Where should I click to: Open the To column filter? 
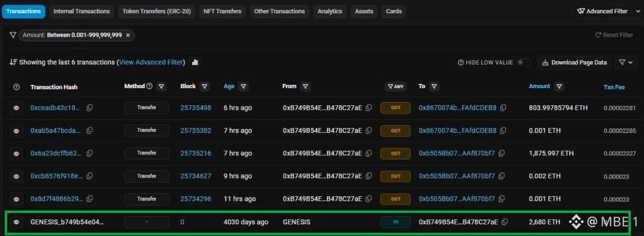click(x=434, y=87)
